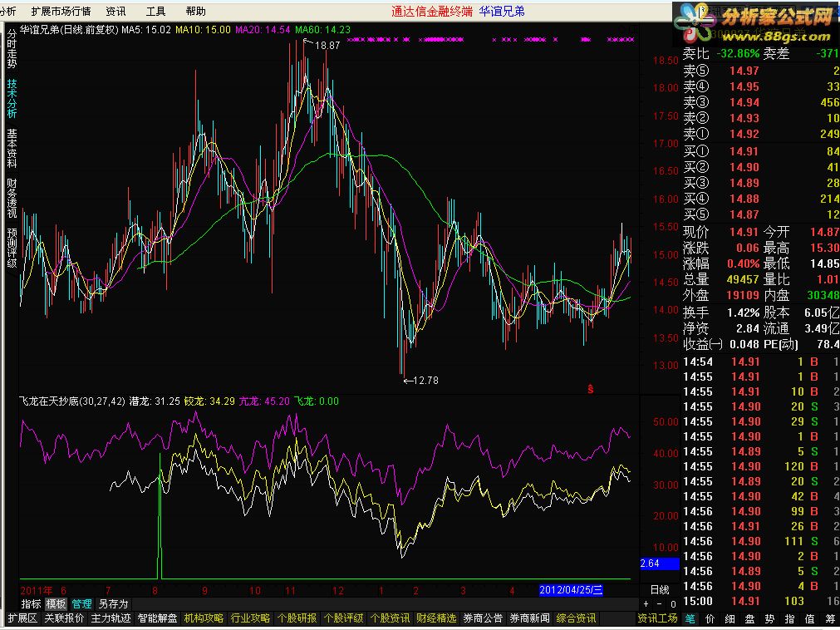
Task: Select the 细 tab in quote panel
Action: pyautogui.click(x=729, y=618)
